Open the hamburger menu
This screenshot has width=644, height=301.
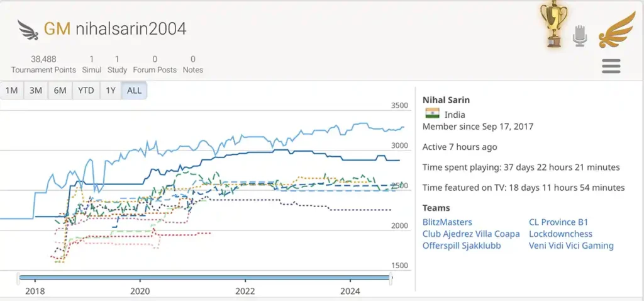[611, 66]
